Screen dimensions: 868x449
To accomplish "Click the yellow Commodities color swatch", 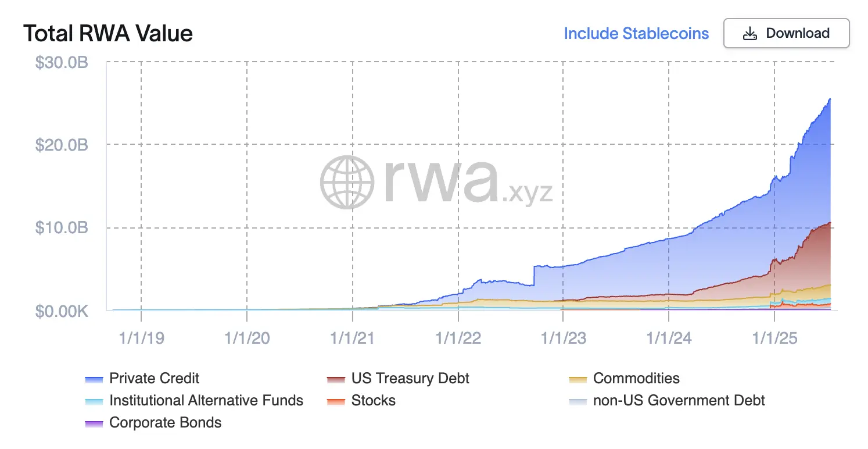I will click(x=578, y=380).
